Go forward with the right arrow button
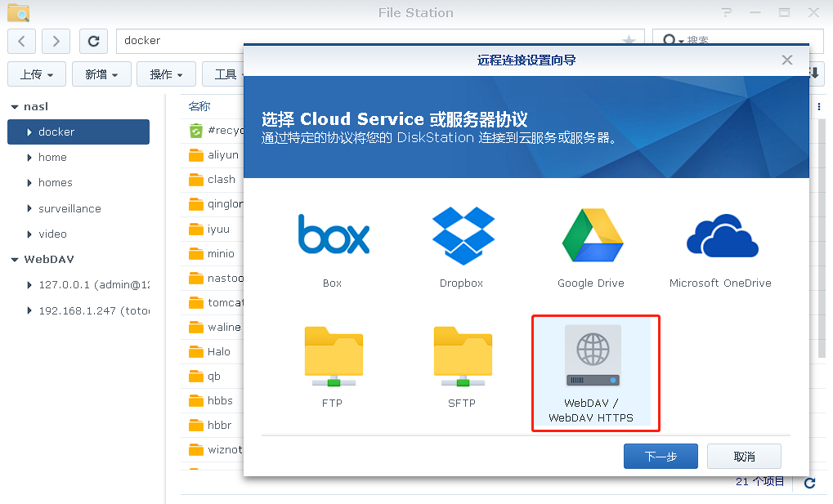 56,41
